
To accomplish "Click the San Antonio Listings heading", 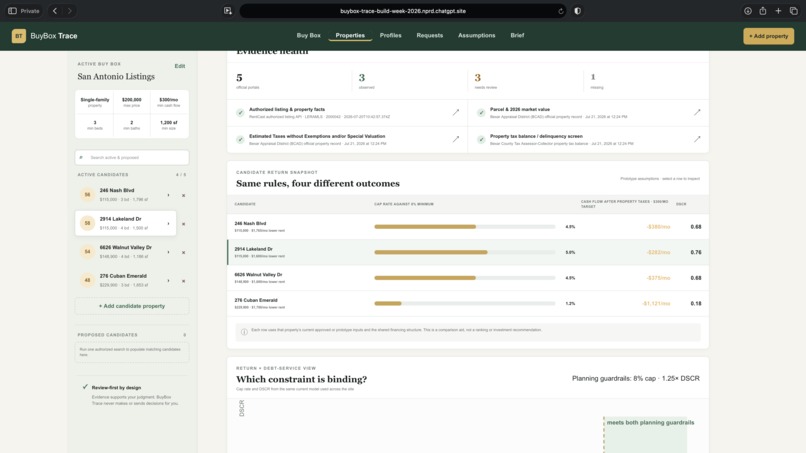I will (x=116, y=77).
